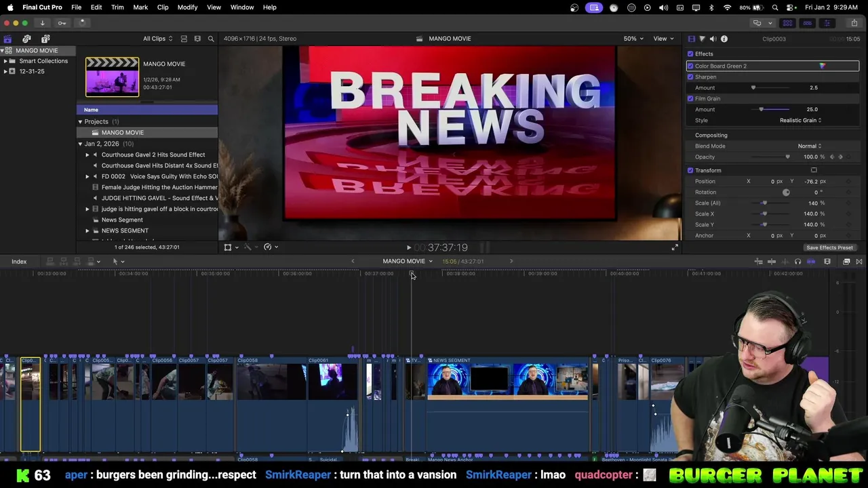
Task: Turn off the Film Grain checkbox
Action: 690,99
